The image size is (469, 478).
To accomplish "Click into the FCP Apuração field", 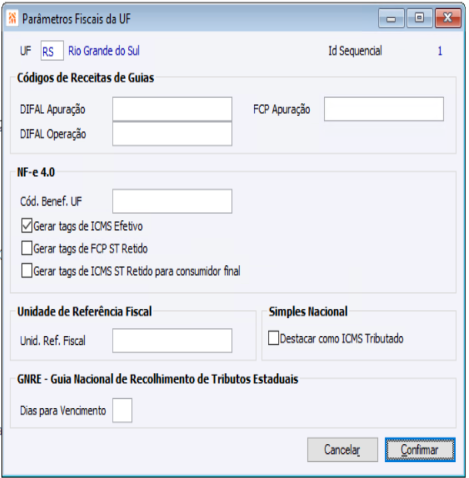I will tap(384, 109).
